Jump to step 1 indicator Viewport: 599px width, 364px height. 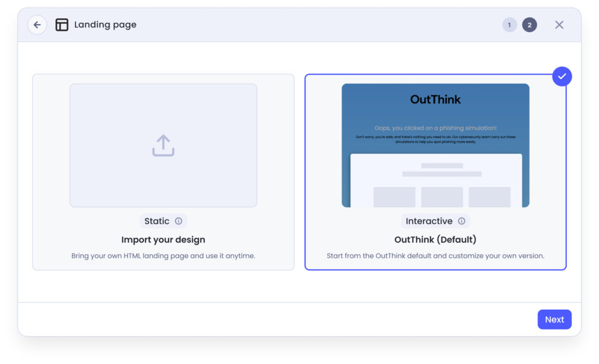tap(510, 25)
